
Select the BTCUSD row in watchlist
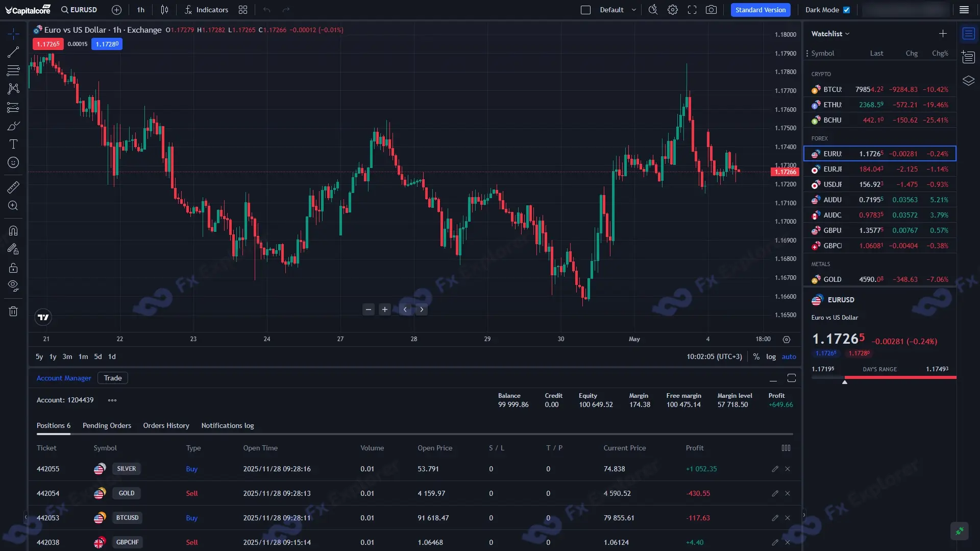tap(880, 89)
